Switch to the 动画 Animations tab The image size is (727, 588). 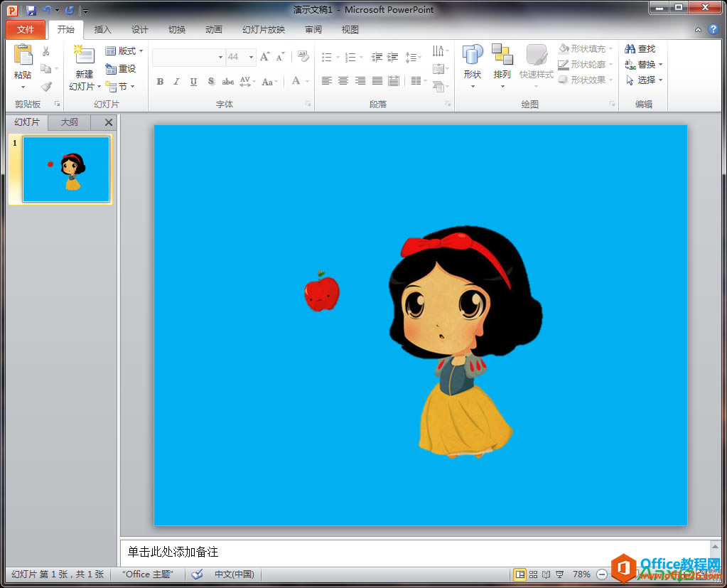point(213,30)
